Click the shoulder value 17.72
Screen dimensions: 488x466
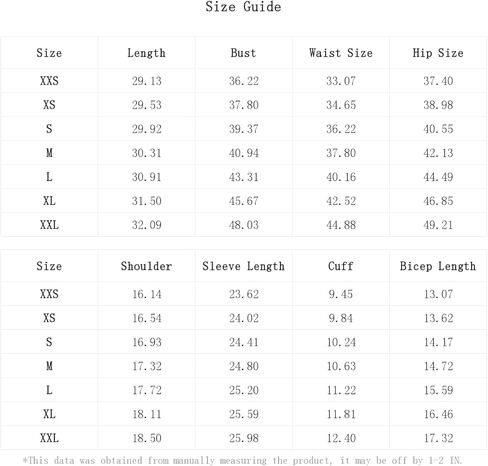coord(147,390)
